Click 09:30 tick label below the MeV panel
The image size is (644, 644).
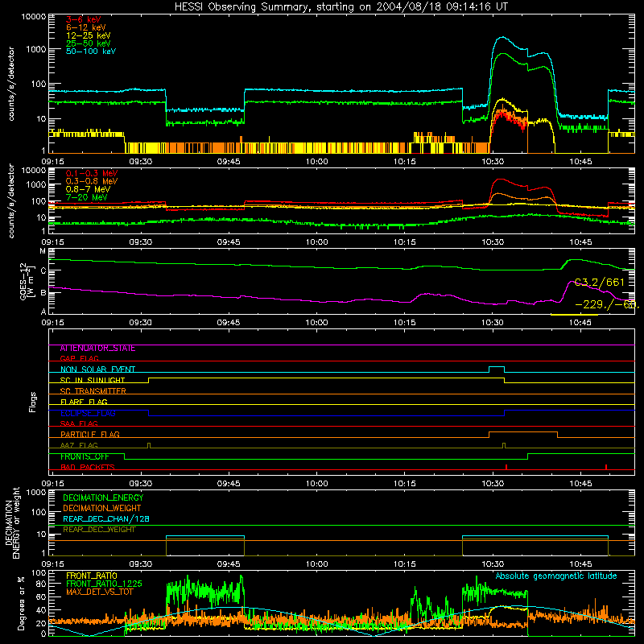pos(140,242)
